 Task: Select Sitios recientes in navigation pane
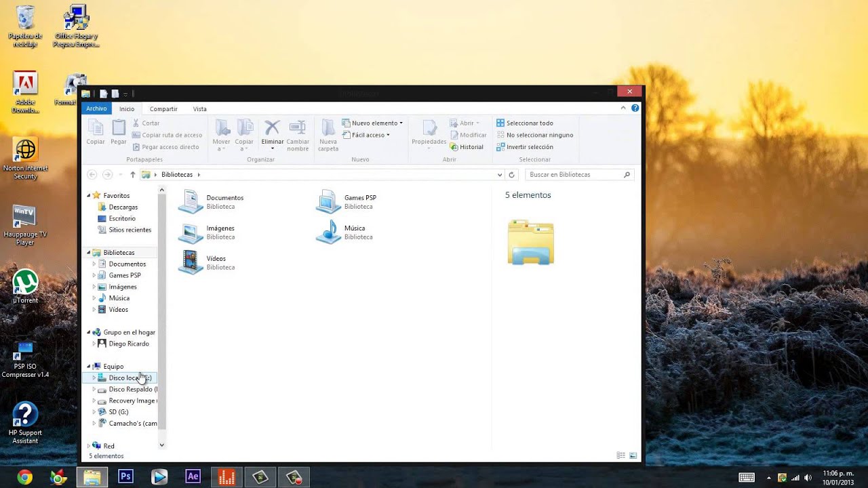130,230
